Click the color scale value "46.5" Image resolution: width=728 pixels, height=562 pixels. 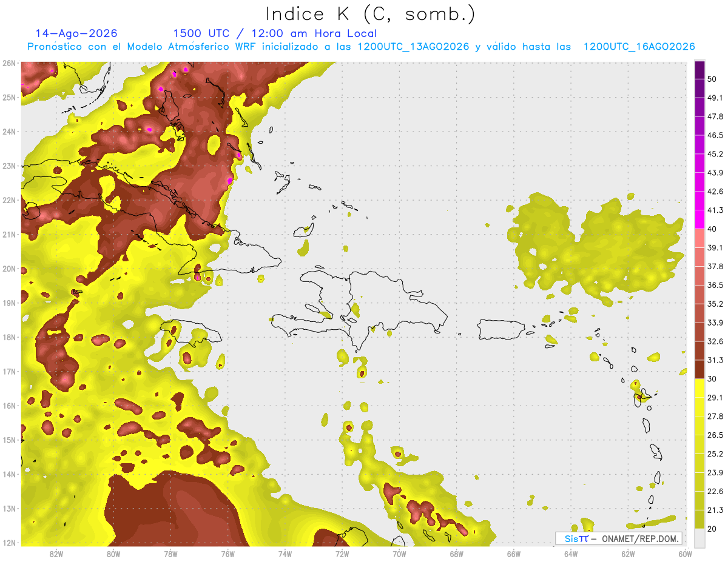715,135
